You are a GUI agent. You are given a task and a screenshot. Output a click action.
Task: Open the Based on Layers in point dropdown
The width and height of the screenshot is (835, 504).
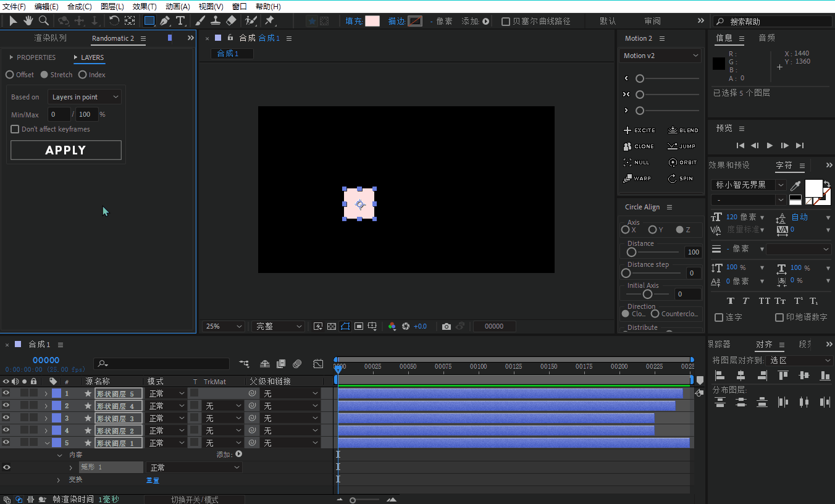[85, 97]
